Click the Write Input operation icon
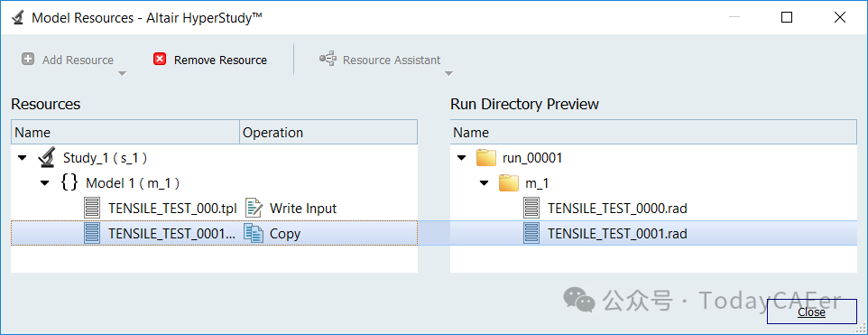This screenshot has width=868, height=335. pos(254,209)
